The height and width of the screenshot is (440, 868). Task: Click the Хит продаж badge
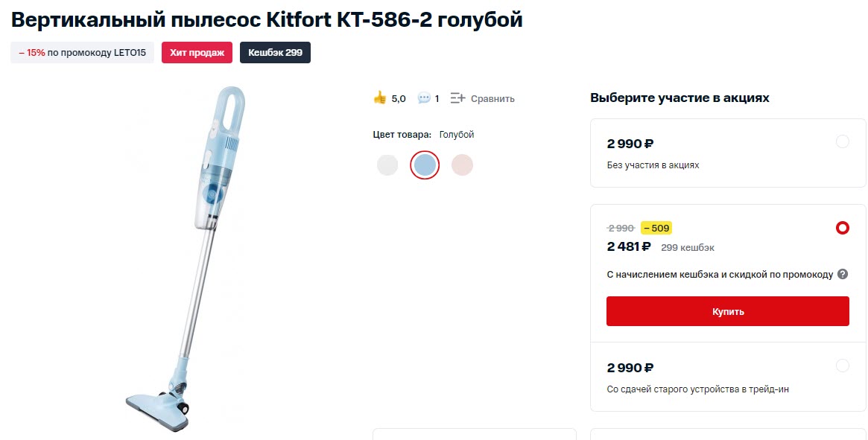(x=197, y=52)
